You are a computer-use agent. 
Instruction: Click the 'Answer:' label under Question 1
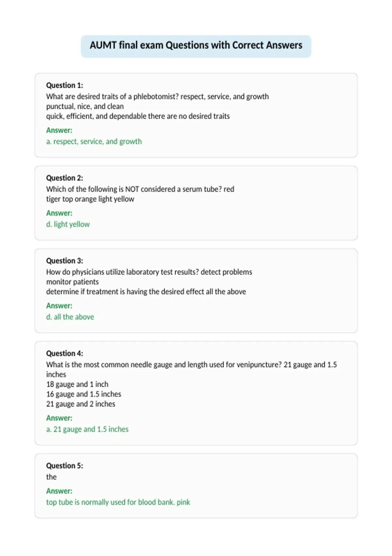59,130
